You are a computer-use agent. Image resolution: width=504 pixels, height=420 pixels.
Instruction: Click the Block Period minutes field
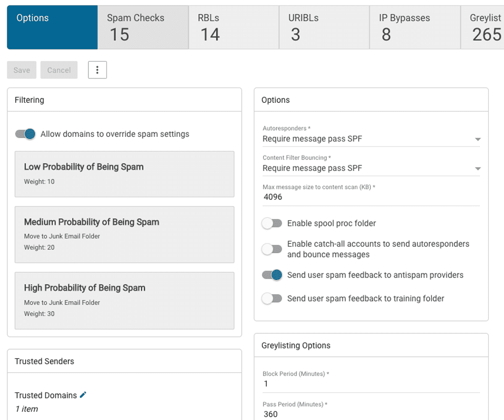click(x=371, y=384)
